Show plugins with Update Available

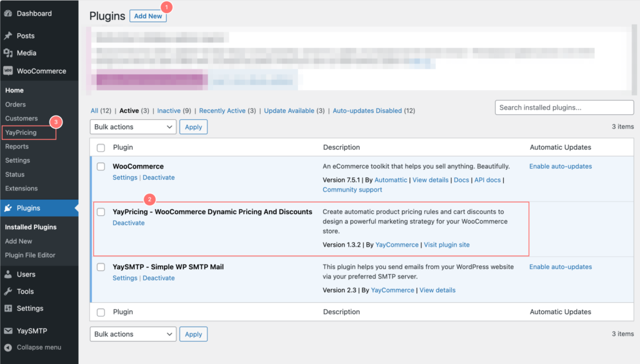pyautogui.click(x=289, y=111)
